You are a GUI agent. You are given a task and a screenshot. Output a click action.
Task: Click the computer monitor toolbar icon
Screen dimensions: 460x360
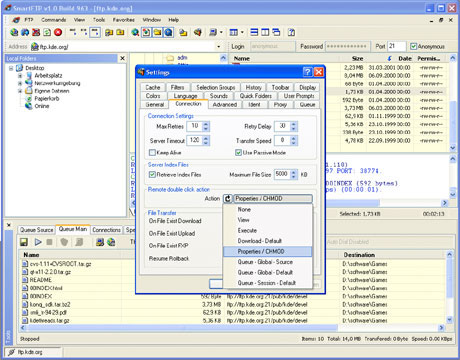pyautogui.click(x=213, y=32)
